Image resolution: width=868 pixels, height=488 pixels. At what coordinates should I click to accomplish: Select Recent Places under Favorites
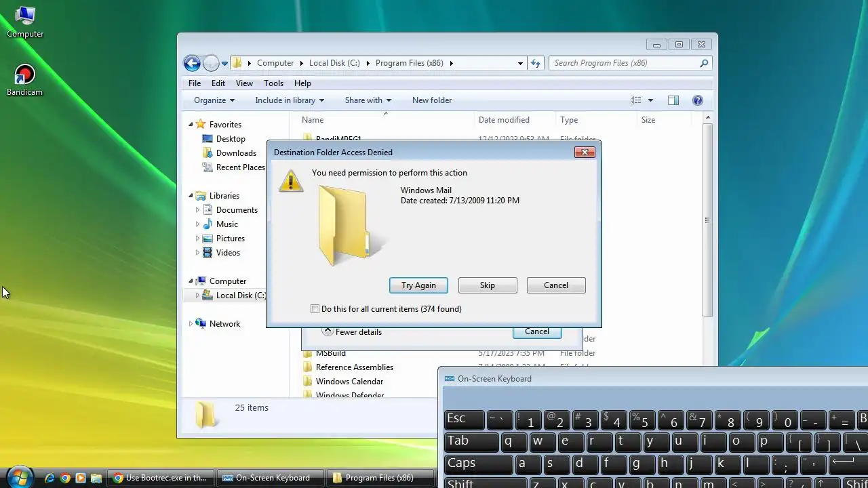240,167
